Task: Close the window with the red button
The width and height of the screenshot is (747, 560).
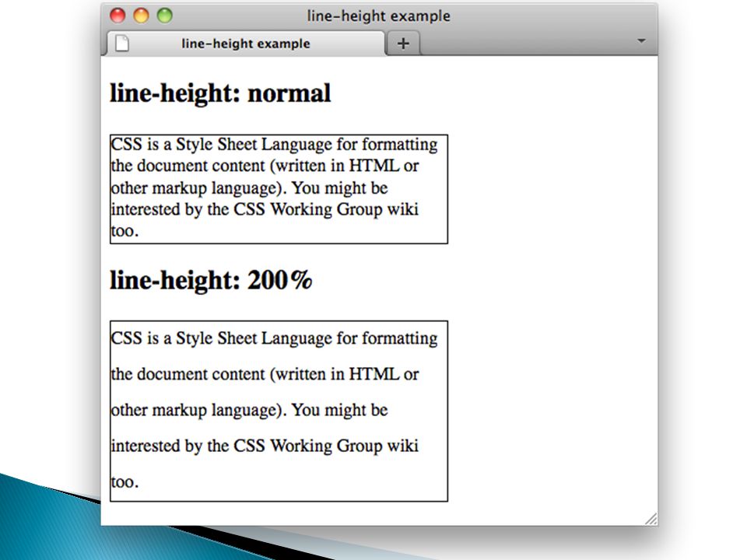Action: tap(117, 16)
